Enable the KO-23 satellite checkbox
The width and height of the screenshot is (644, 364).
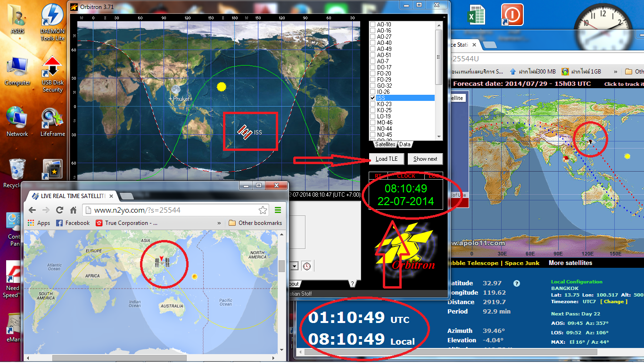[373, 104]
